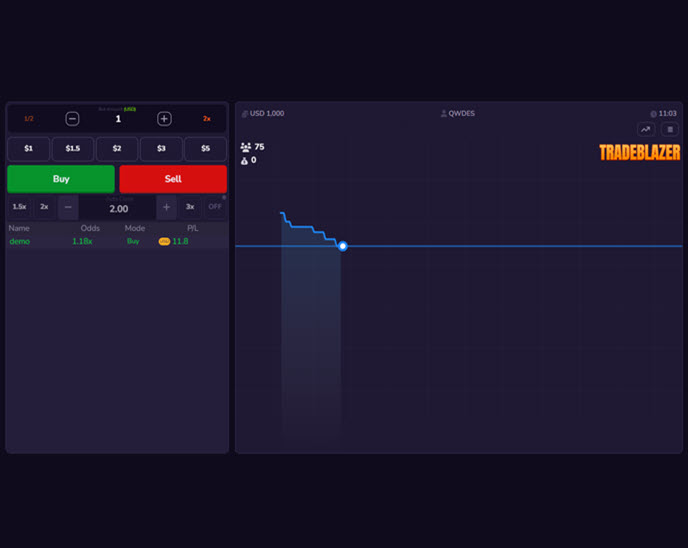Open the chart trend view icon
The image size is (688, 548).
(x=646, y=129)
